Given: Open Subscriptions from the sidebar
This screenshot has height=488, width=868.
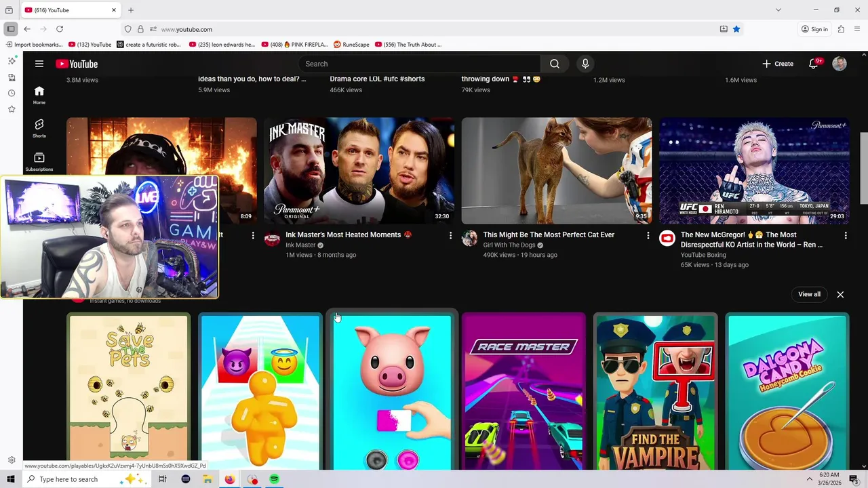Looking at the screenshot, I should [x=39, y=162].
